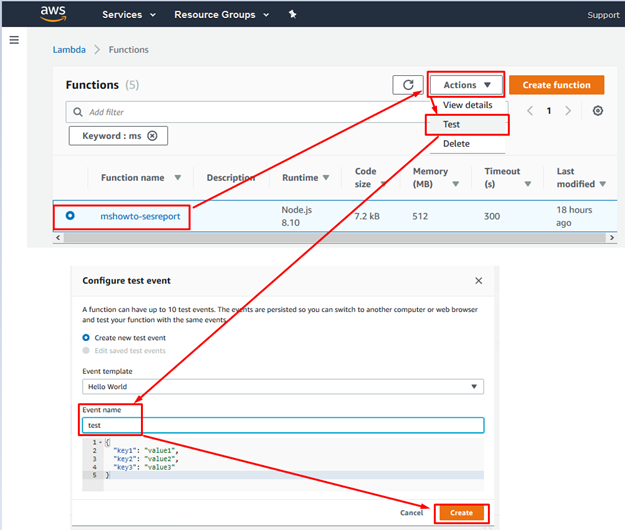Remove the Keyword : ms filter chip
This screenshot has height=530, width=625.
tap(152, 136)
